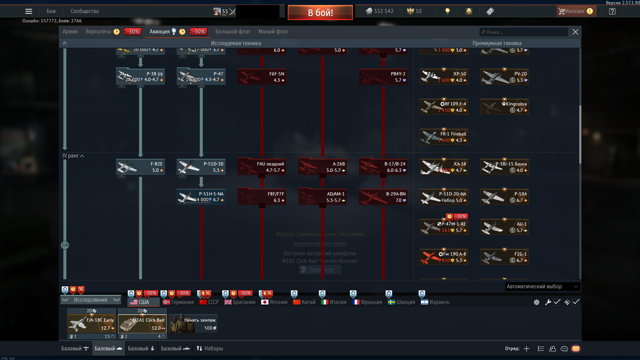
Task: Select the P-51H-5-NA aircraft card
Action: pos(201,197)
